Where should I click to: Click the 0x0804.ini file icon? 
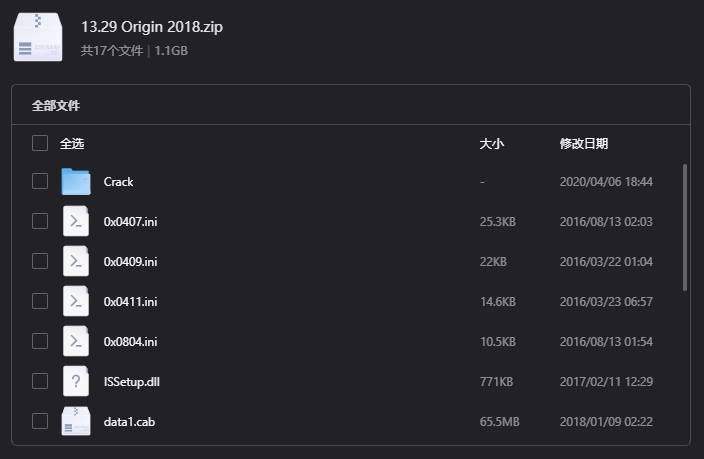pos(76,341)
